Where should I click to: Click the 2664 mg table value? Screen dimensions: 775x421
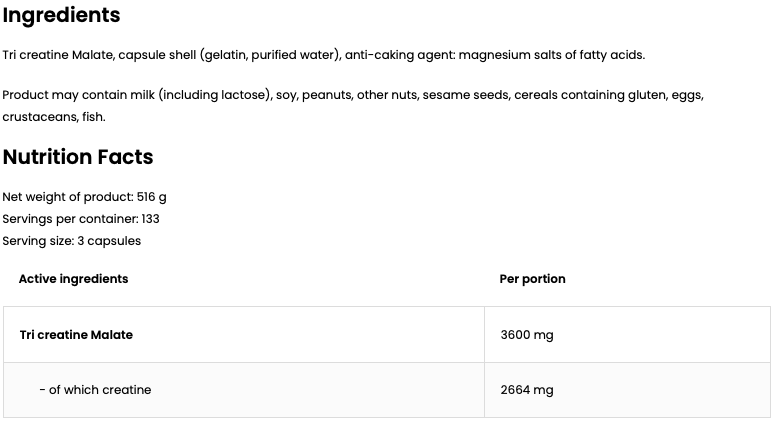click(526, 390)
